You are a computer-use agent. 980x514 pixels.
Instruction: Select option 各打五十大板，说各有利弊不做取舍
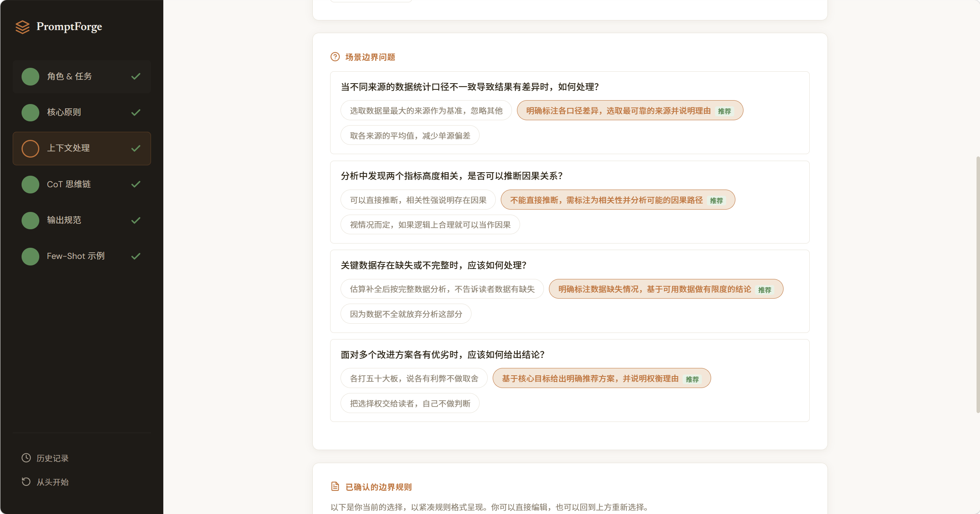tap(414, 378)
